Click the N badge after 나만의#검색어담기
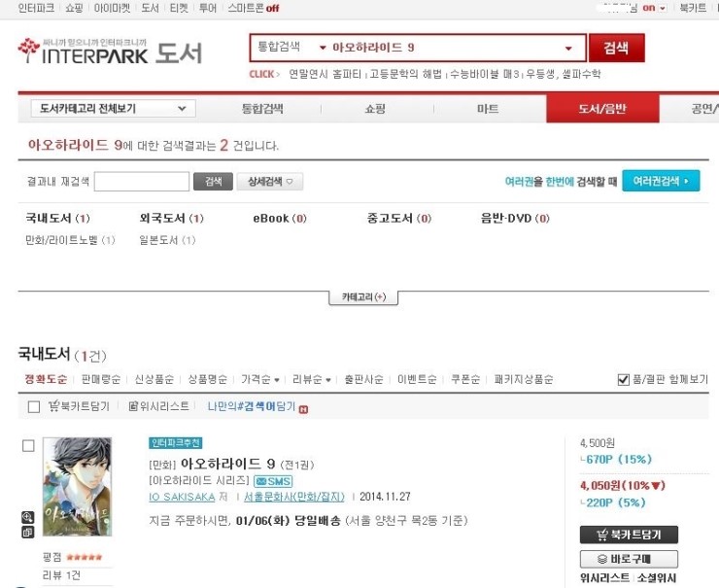The width and height of the screenshot is (719, 588). (303, 410)
